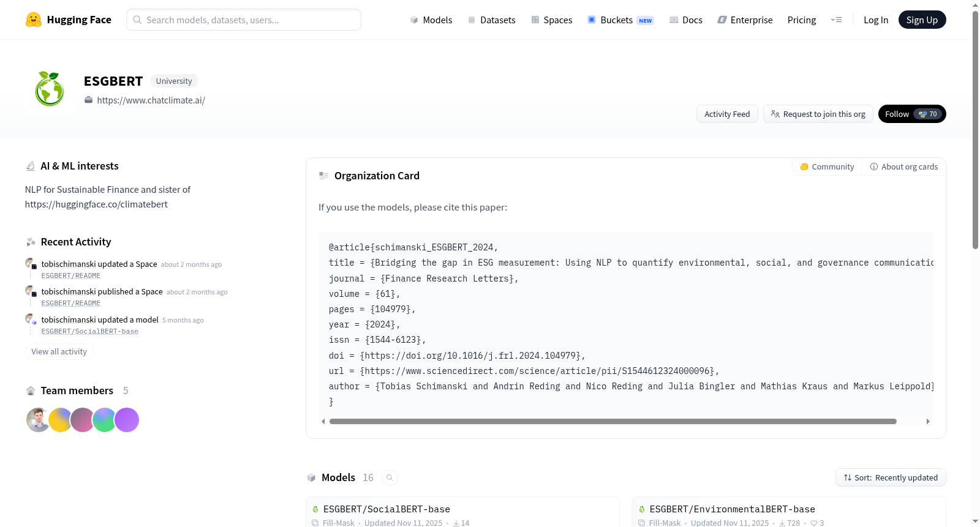The width and height of the screenshot is (980, 527).
Task: Click the doi line in the citation
Action: 457,356
